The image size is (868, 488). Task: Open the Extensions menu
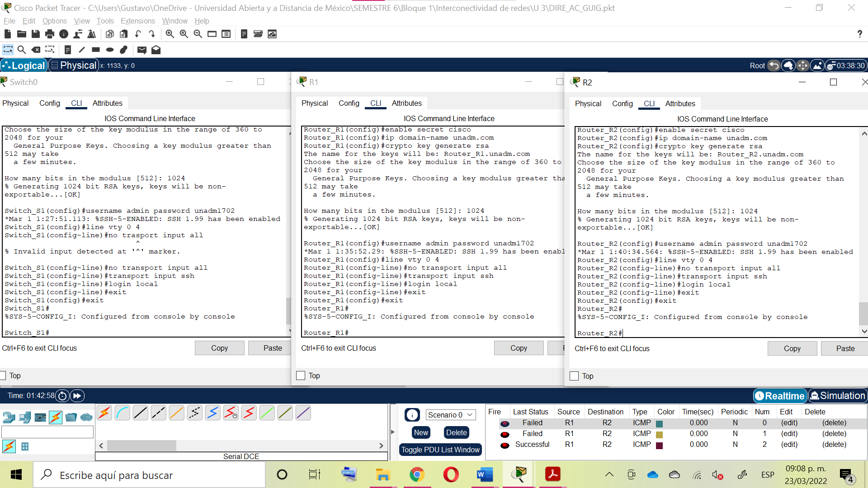pyautogui.click(x=137, y=21)
